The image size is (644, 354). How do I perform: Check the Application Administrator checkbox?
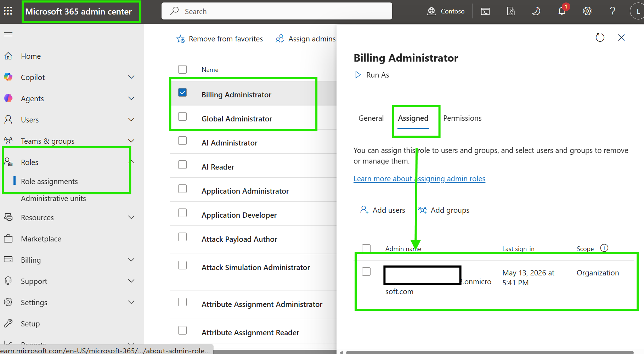point(182,189)
